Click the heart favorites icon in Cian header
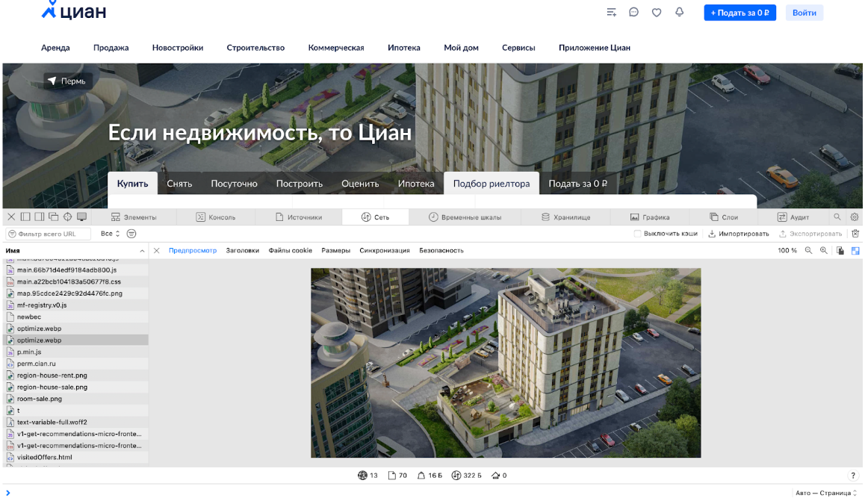 [657, 12]
